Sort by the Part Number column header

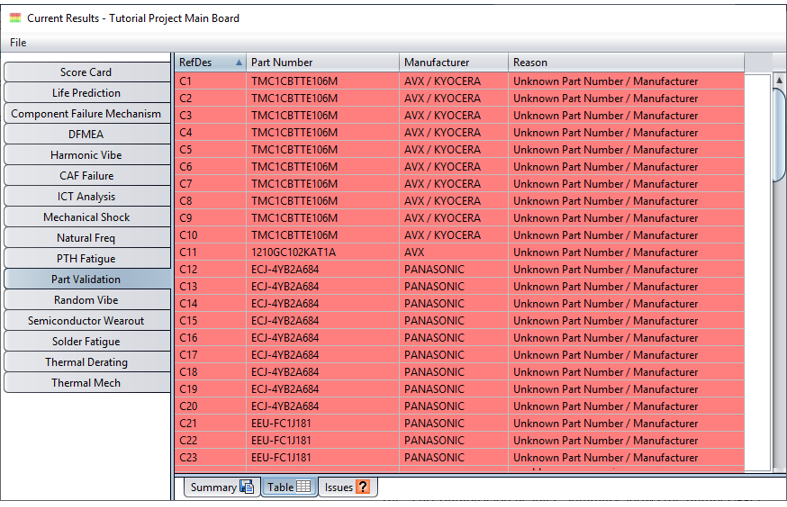point(323,62)
